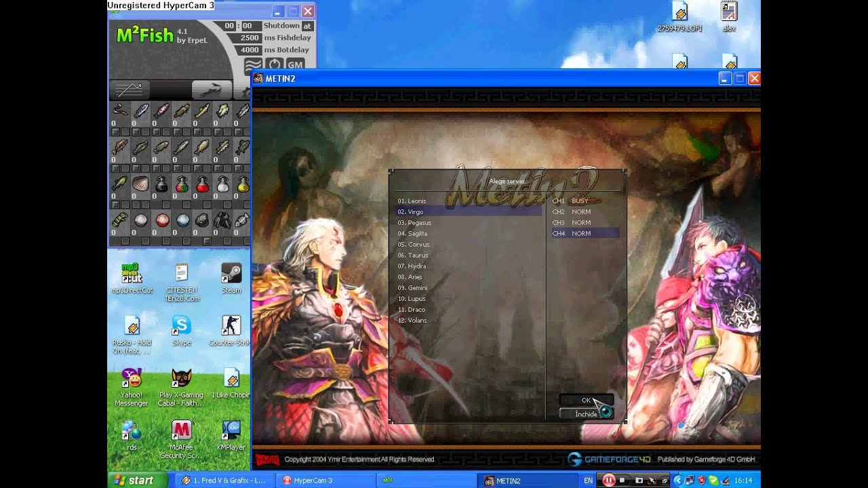Open the Counter-Strike desktop shortcut
The width and height of the screenshot is (868, 488).
(x=231, y=331)
